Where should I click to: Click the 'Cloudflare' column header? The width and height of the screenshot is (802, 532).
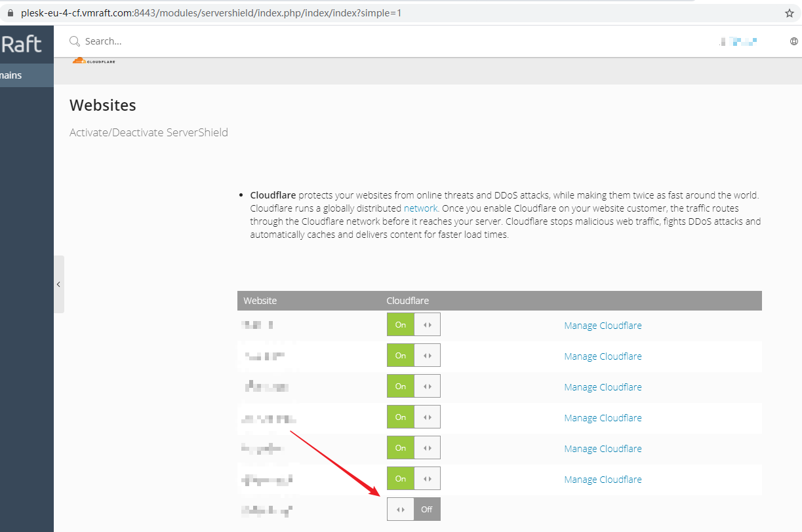pyautogui.click(x=407, y=301)
